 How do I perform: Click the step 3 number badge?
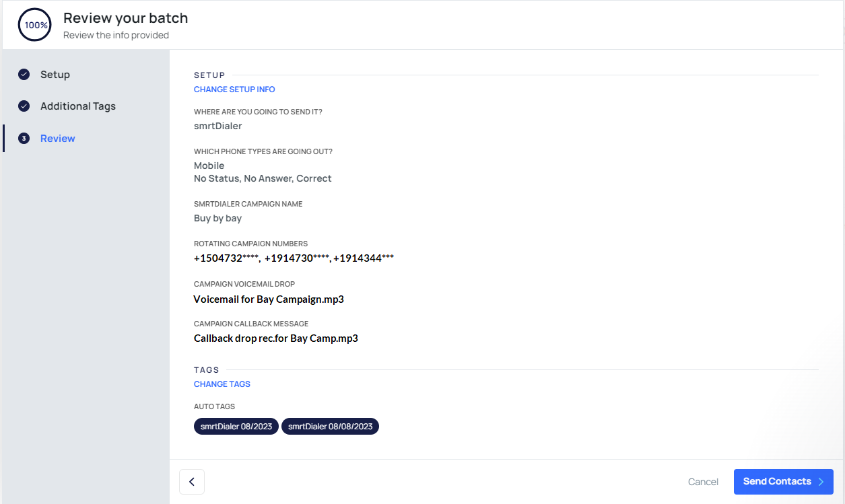coord(24,139)
